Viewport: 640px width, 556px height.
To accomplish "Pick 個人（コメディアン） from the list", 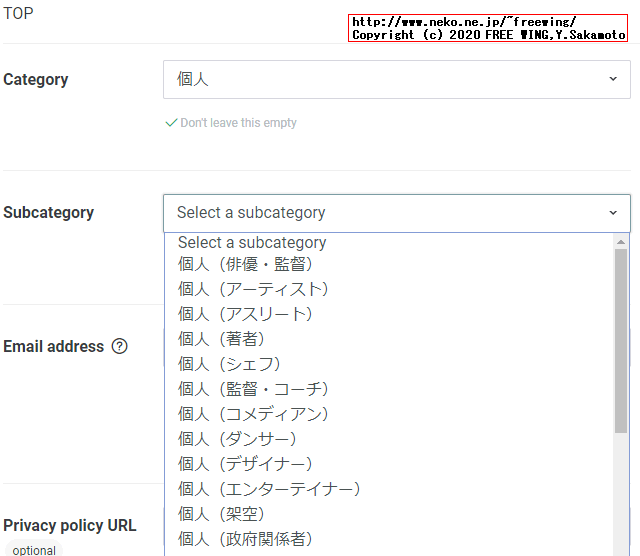I will coord(389,414).
